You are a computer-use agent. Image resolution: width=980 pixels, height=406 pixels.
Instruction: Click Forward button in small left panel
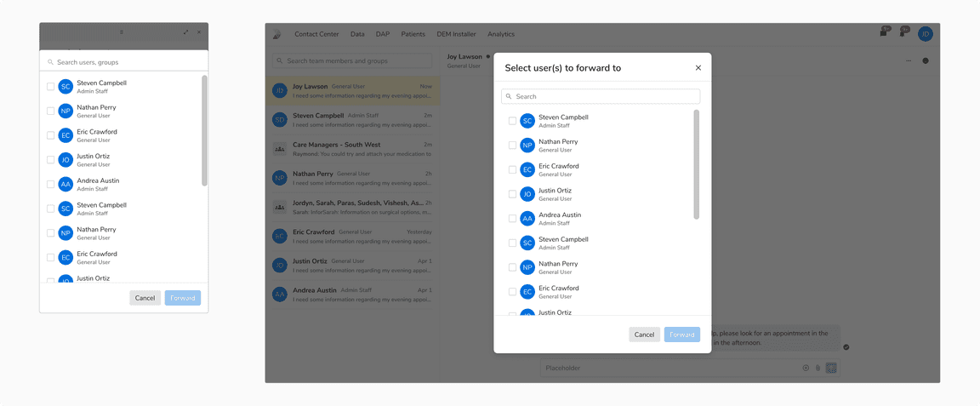click(x=183, y=298)
